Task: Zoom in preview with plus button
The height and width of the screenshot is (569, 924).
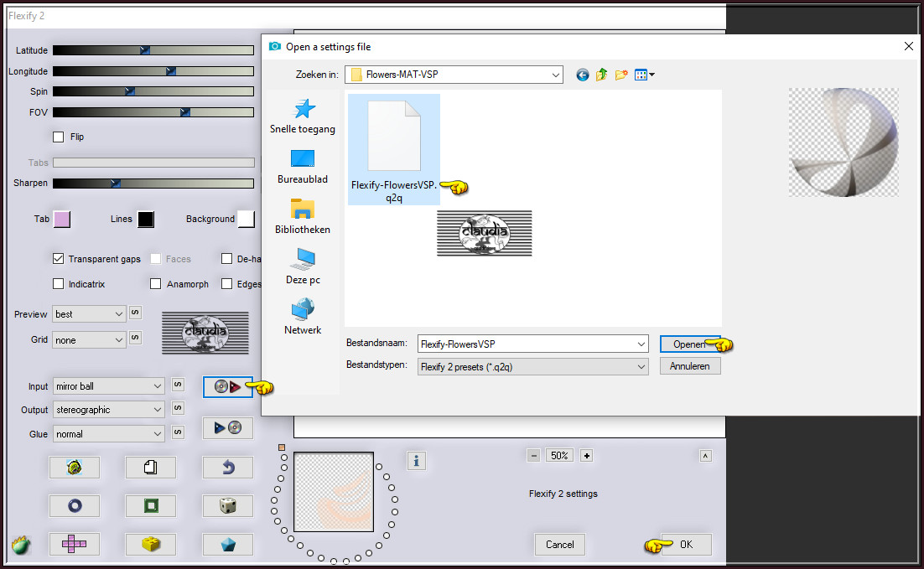Action: coord(586,456)
